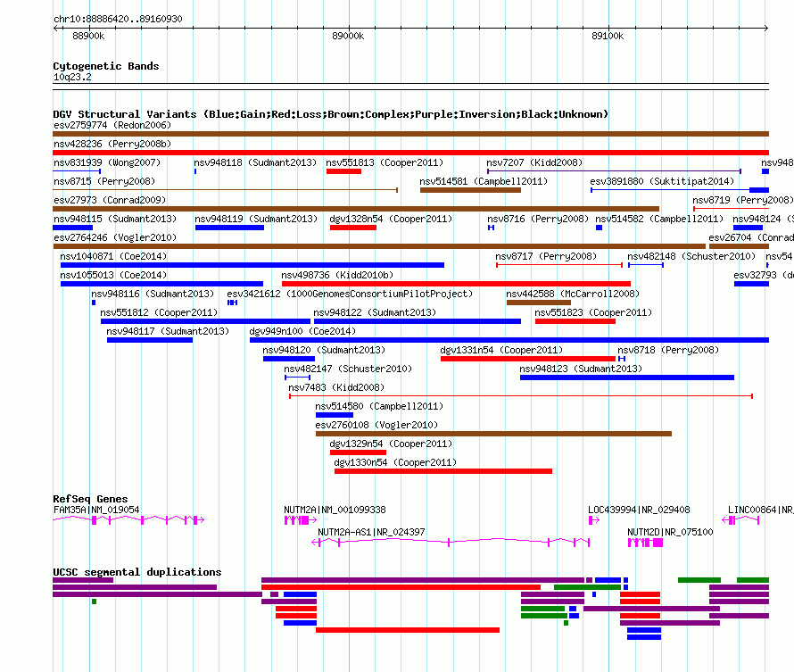Open dgv949n100 (Coe2014) variant label
Screen dimensions: 794x672
pos(302,331)
